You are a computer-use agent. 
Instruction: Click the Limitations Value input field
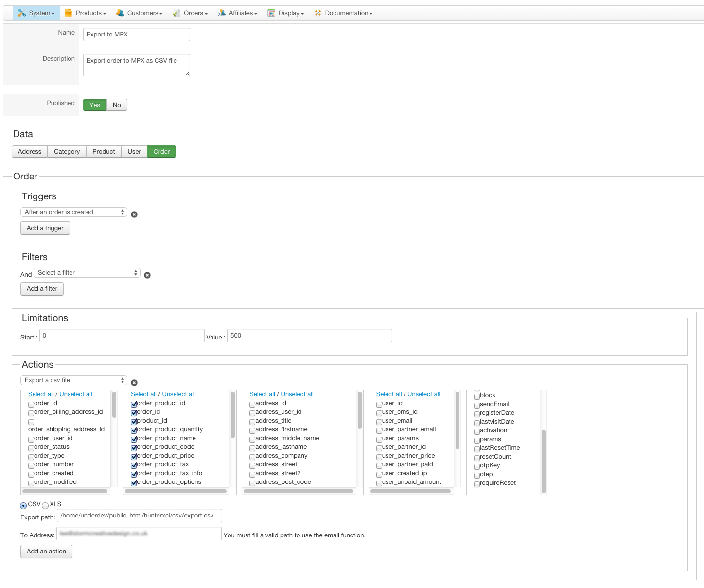[310, 336]
